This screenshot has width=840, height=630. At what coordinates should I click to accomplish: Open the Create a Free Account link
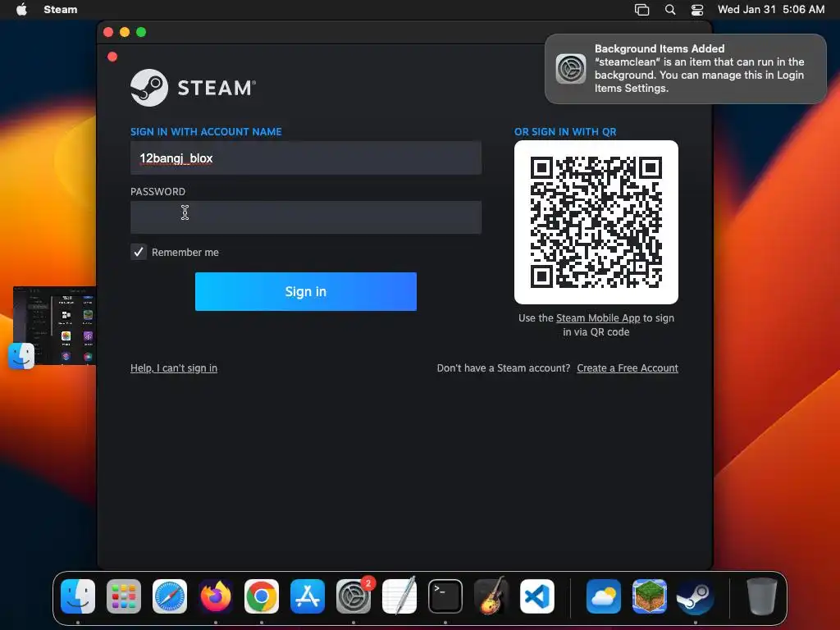(628, 368)
